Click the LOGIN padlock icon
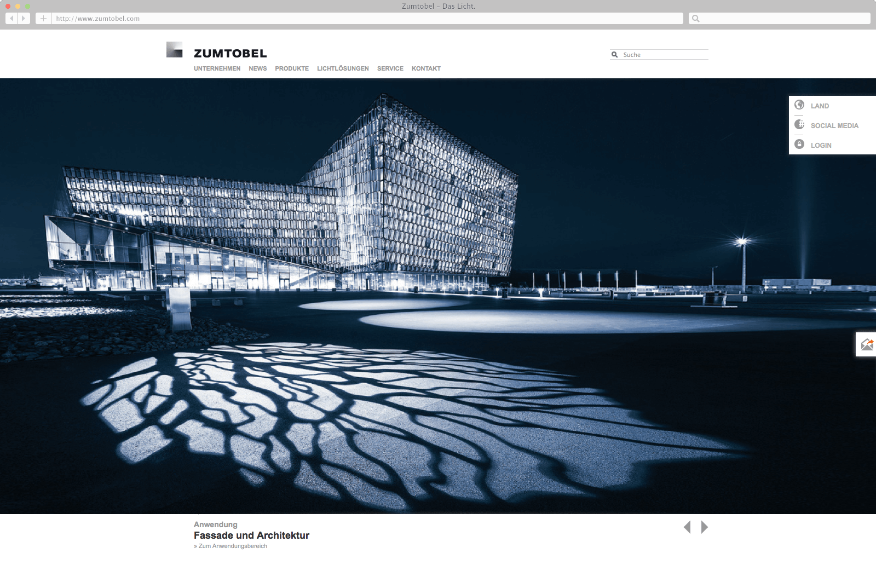Viewport: 876px width, 588px height. 799,144
